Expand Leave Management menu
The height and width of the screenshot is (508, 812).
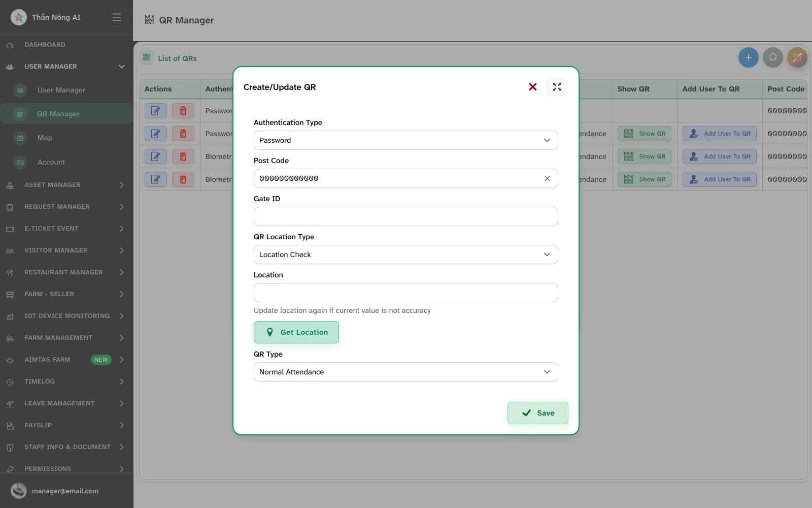point(66,403)
